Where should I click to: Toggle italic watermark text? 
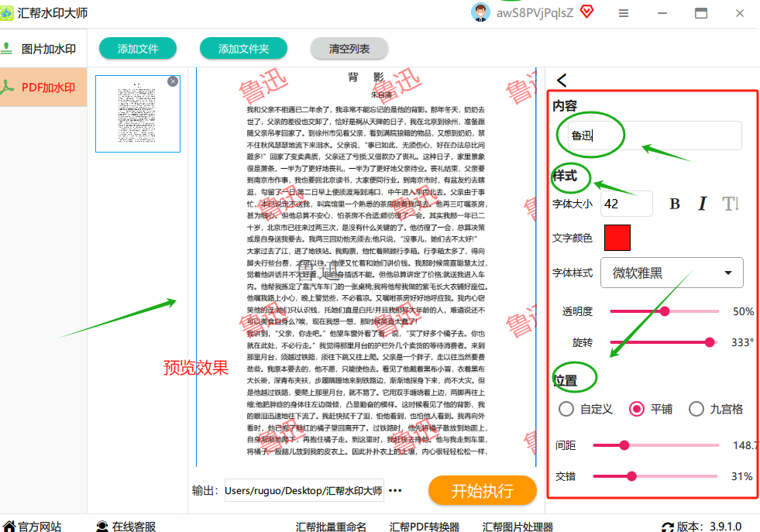pyautogui.click(x=703, y=204)
